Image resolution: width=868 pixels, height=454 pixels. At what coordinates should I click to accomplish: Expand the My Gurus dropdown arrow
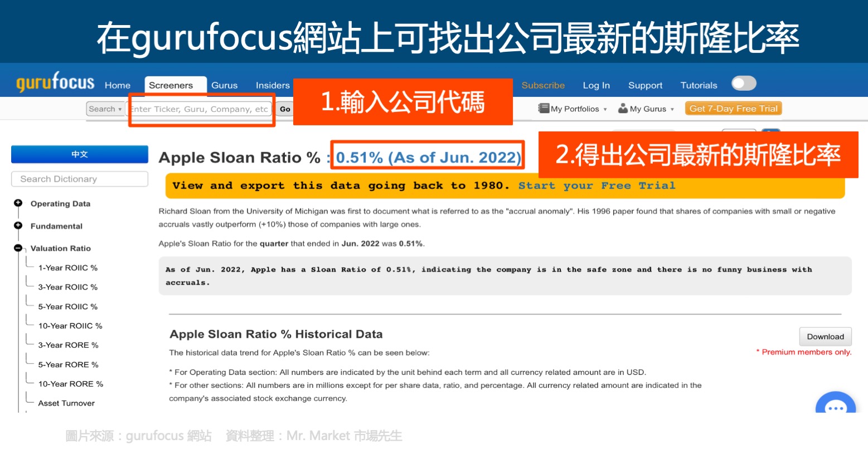(x=672, y=109)
